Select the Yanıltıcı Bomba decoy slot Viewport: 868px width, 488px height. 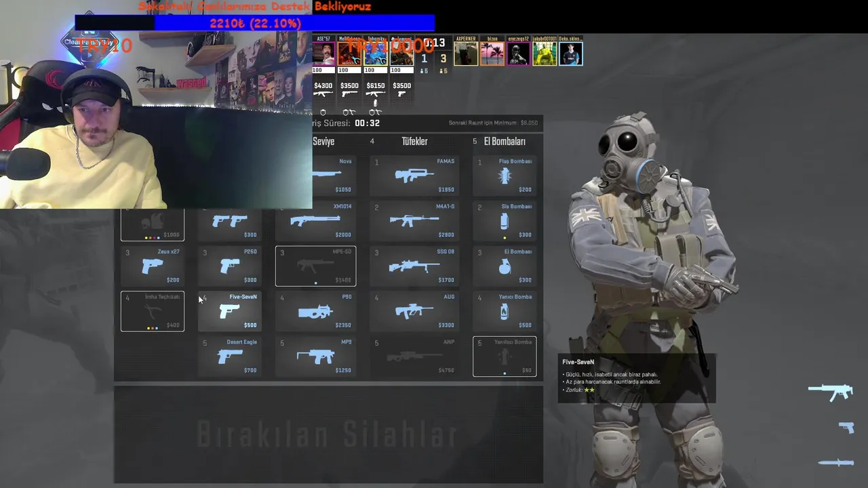505,357
